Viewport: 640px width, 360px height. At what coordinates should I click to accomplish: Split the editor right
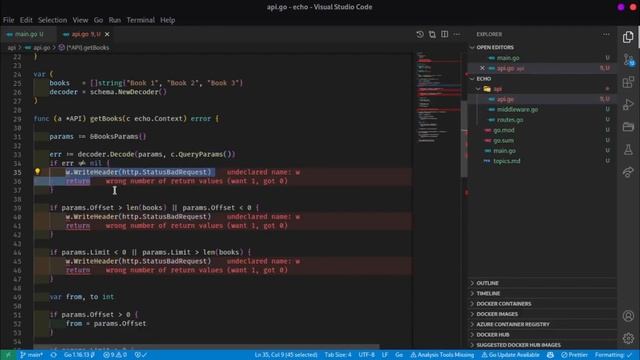[444, 34]
